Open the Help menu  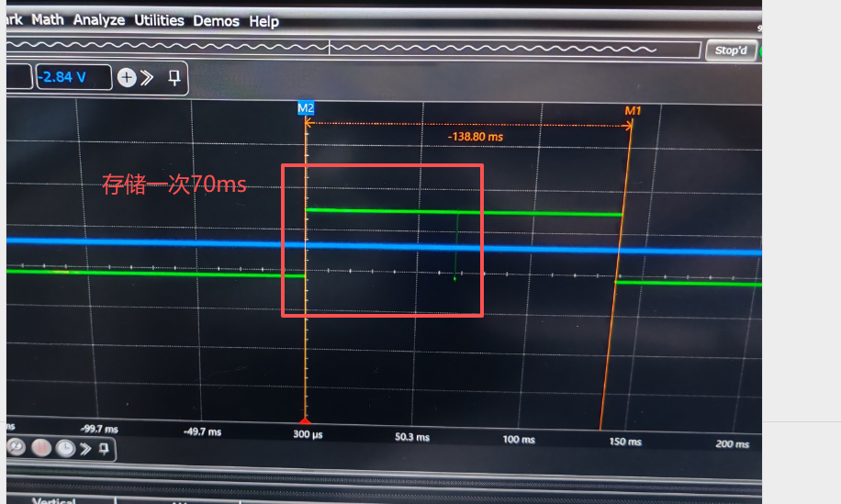[x=264, y=21]
